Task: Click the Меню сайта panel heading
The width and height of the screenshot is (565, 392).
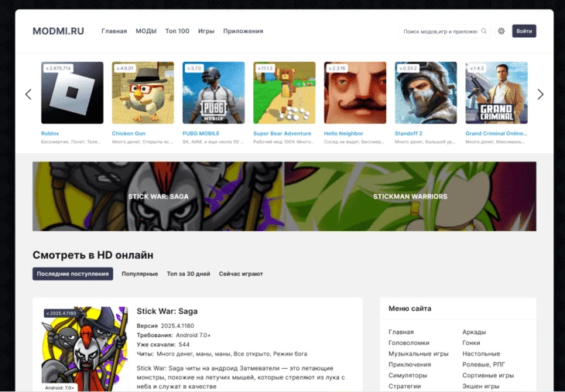Action: pos(409,308)
